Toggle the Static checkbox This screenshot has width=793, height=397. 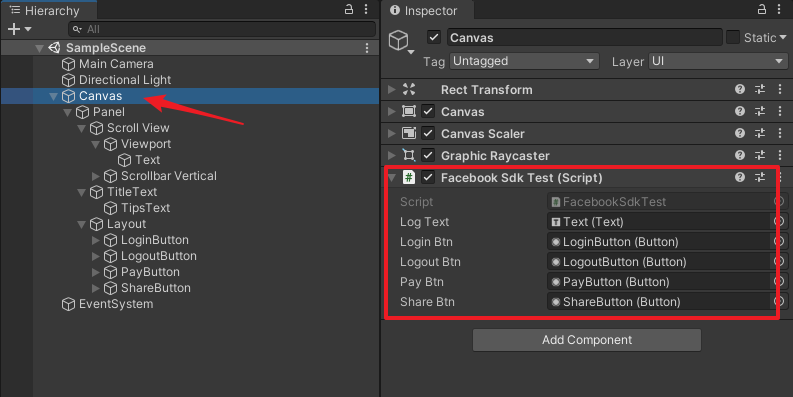click(732, 37)
